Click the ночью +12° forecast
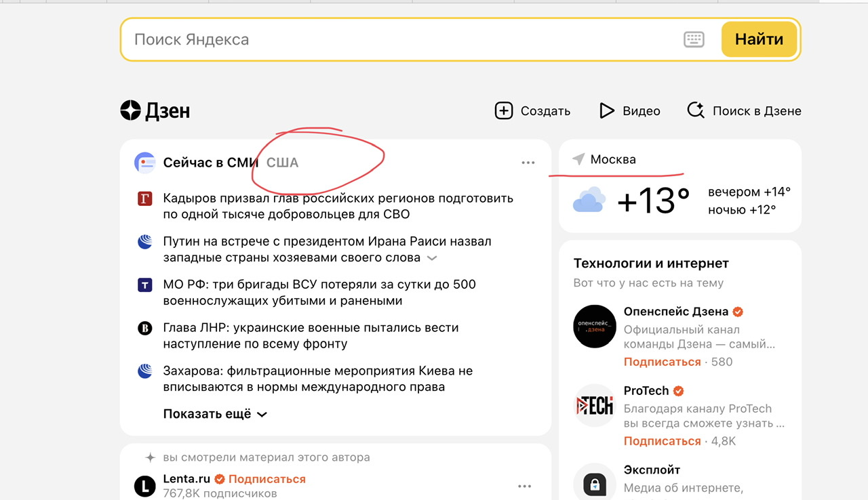Screen dimensions: 868x500 [x=742, y=210]
